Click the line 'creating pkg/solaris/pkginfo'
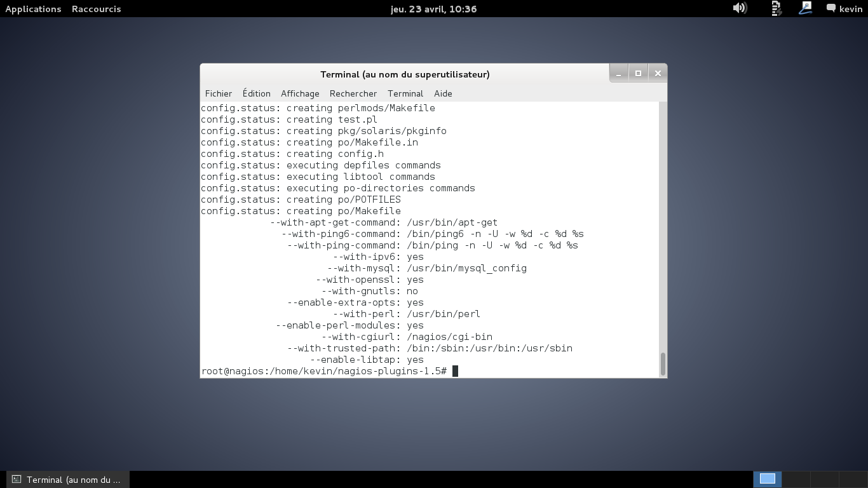Image resolution: width=868 pixels, height=488 pixels. (324, 131)
